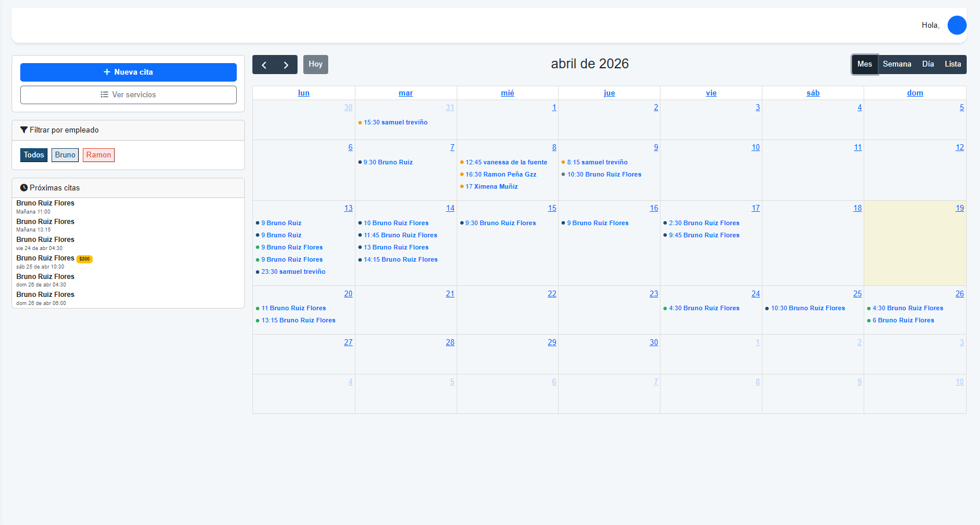The height and width of the screenshot is (525, 980).
Task: Filter appointments by Todos
Action: tap(34, 155)
